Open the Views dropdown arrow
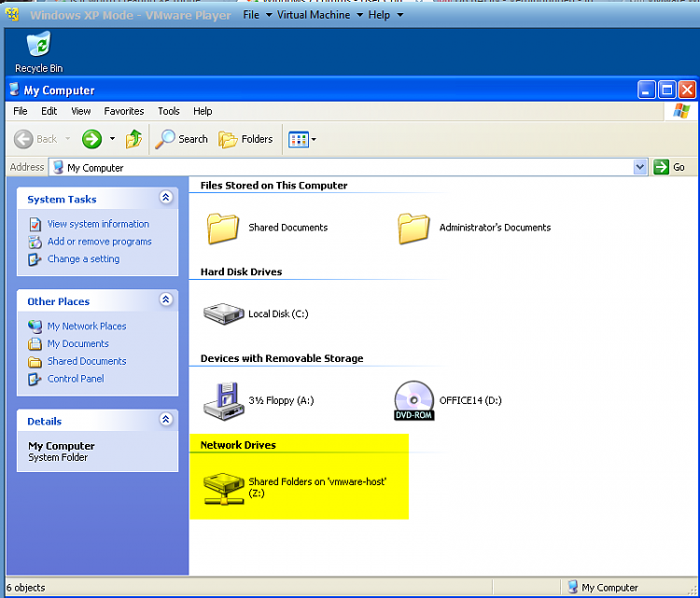Viewport: 700px width, 598px height. 314,140
